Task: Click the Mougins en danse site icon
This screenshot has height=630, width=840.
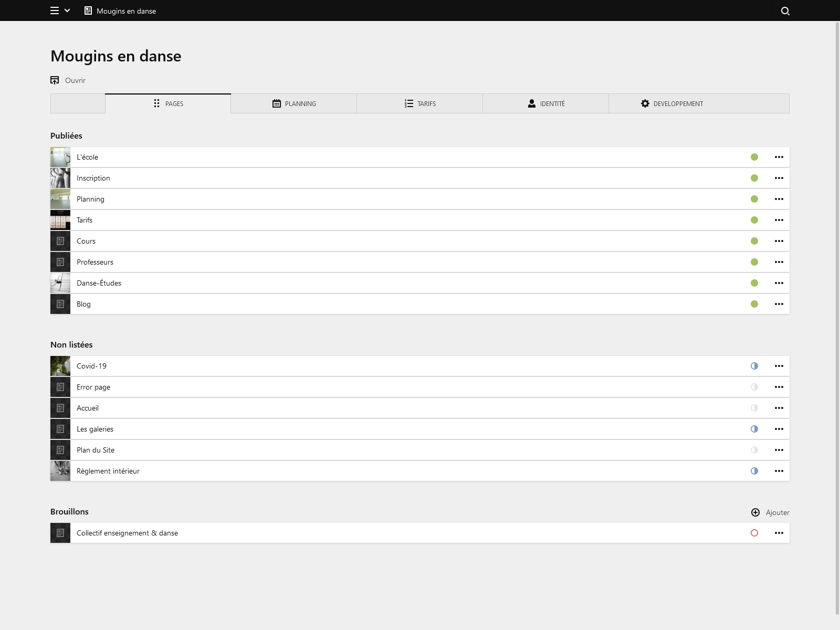Action: [87, 10]
